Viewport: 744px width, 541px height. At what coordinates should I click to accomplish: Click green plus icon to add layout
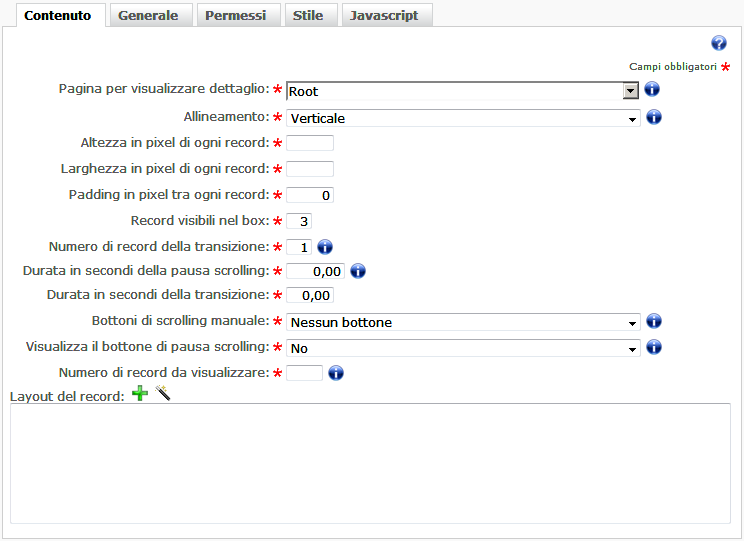pos(140,395)
